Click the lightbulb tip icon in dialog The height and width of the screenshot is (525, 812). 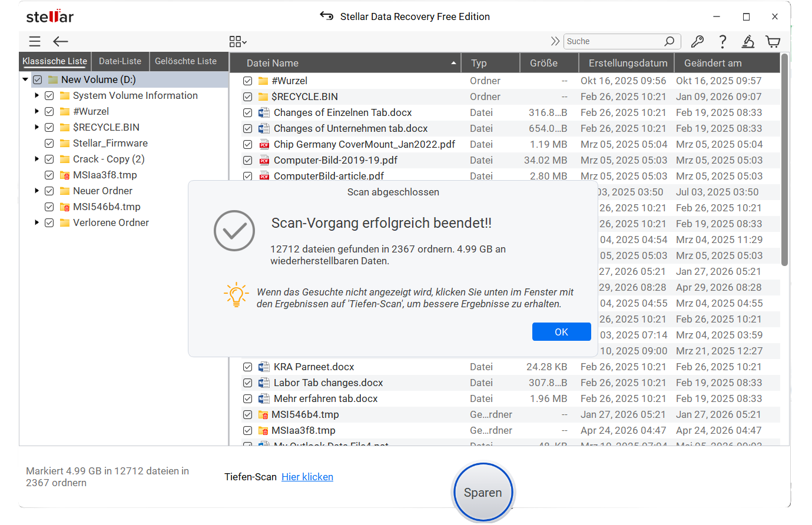pos(236,295)
